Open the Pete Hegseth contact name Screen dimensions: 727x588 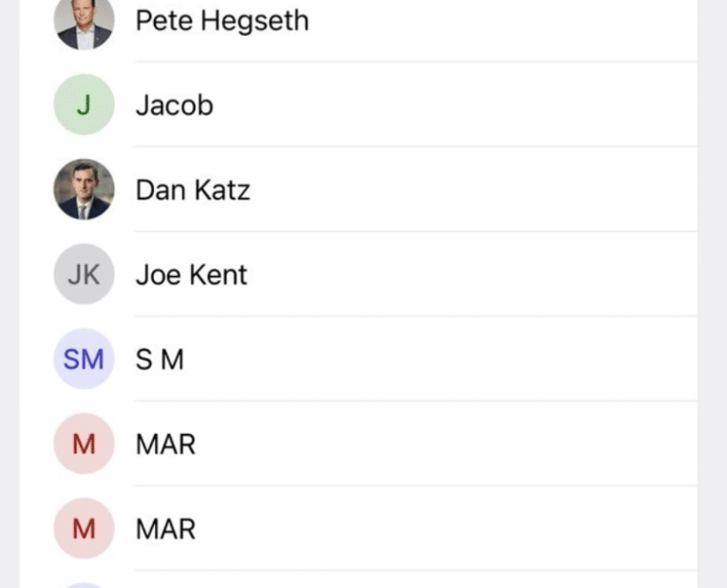222,21
